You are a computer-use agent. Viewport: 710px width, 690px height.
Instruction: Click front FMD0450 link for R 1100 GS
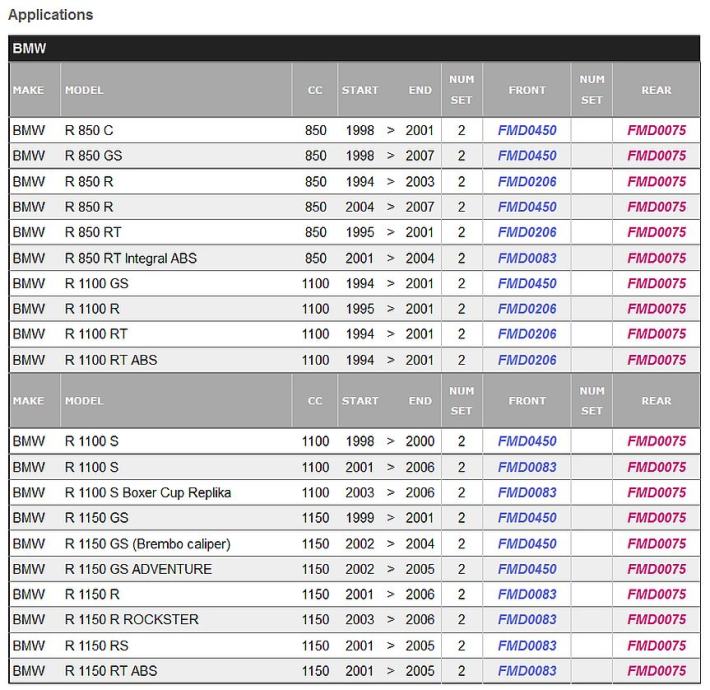point(527,283)
